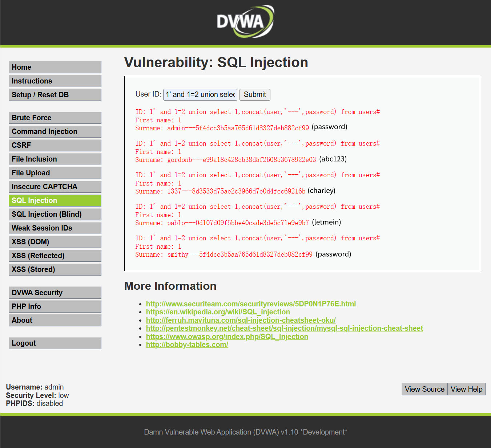Open the File Inclusion module
Image resolution: width=491 pixels, height=448 pixels.
pos(55,159)
